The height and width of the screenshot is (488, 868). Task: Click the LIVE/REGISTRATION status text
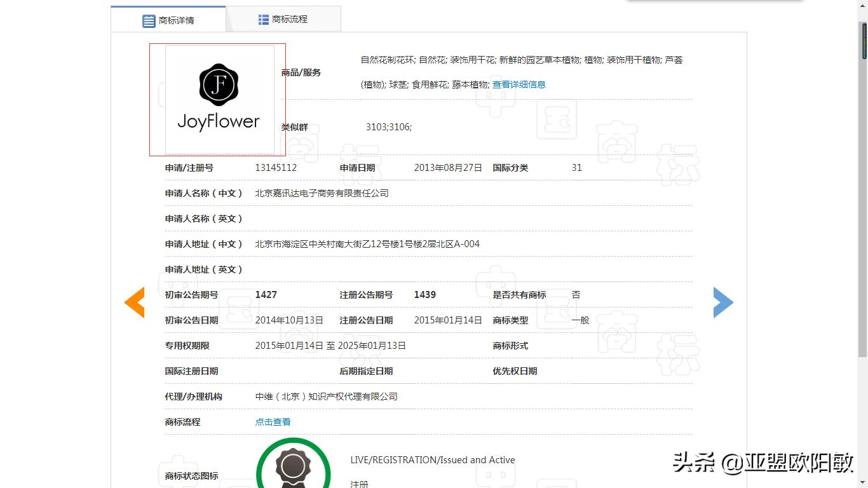(x=433, y=459)
